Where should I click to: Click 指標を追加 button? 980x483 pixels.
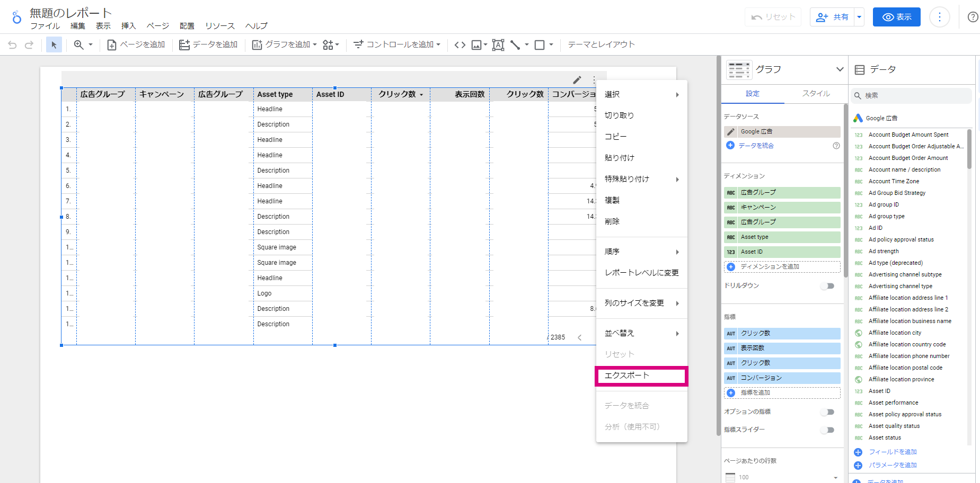pos(782,393)
